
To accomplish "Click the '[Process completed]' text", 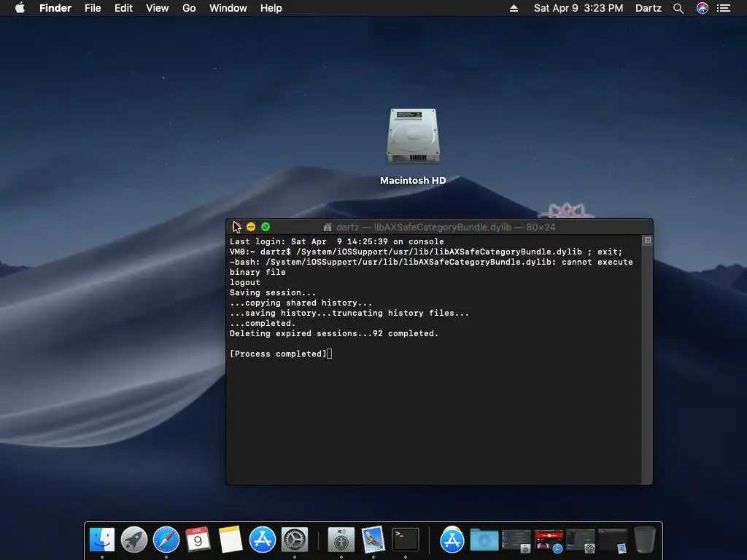I will pos(278,354).
